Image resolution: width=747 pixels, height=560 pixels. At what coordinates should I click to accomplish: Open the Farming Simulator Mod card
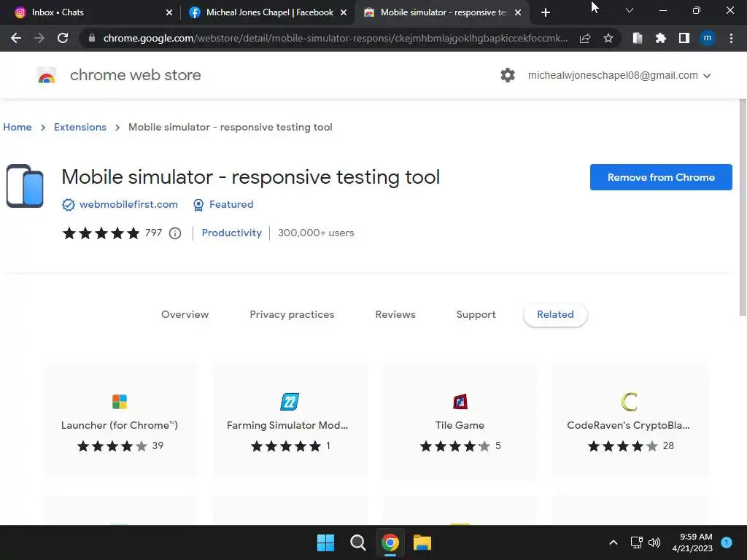point(290,420)
